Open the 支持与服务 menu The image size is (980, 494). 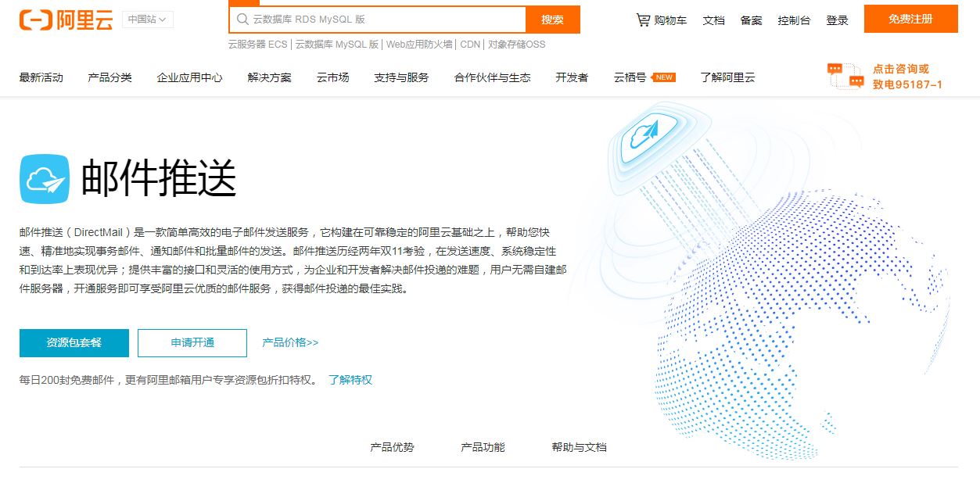pyautogui.click(x=402, y=77)
